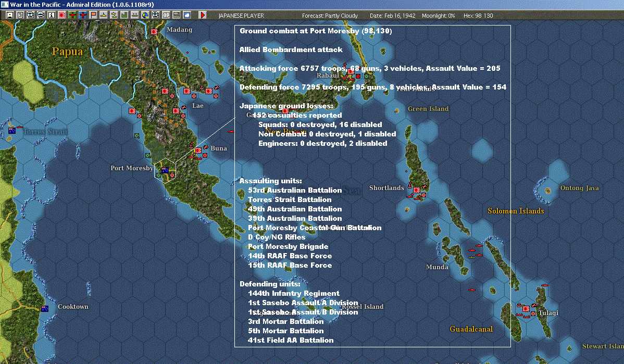Click the weather cloud toolbar icon
The height and width of the screenshot is (364, 624).
[186, 15]
